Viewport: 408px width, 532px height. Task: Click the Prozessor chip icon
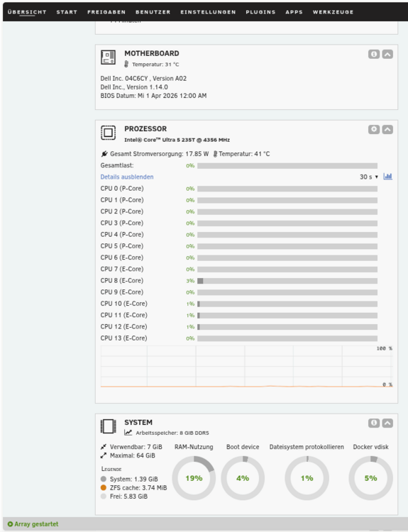tap(109, 133)
